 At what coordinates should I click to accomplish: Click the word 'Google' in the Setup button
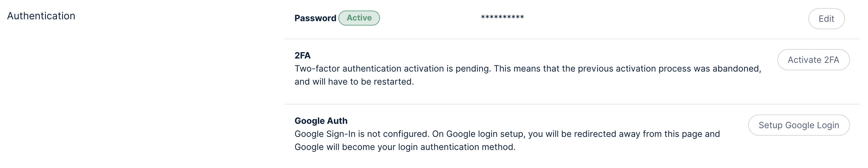800,125
